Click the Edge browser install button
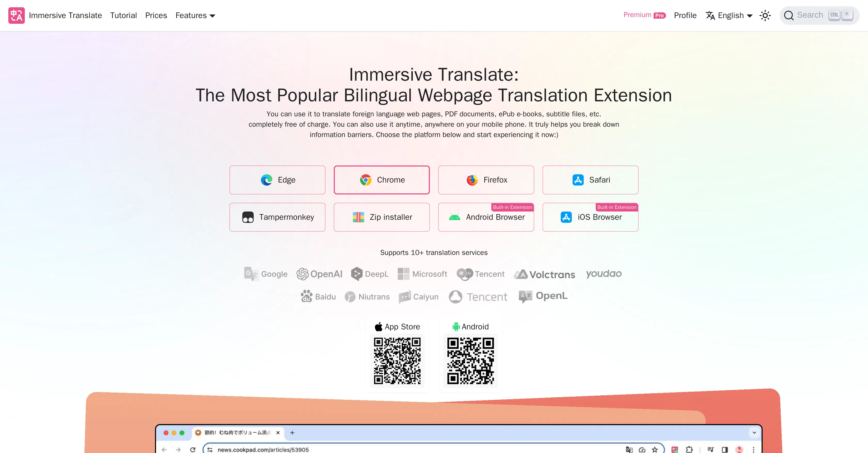This screenshot has width=868, height=453. pyautogui.click(x=277, y=180)
